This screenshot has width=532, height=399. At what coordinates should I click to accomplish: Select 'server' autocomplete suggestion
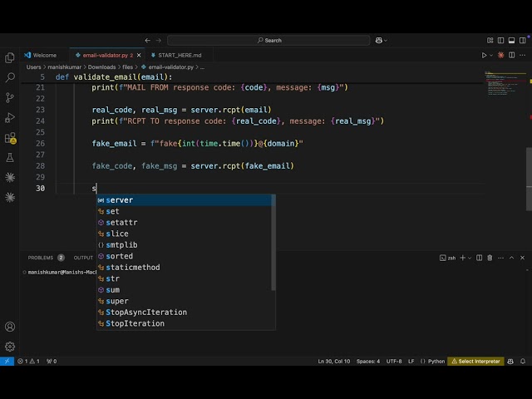click(185, 200)
